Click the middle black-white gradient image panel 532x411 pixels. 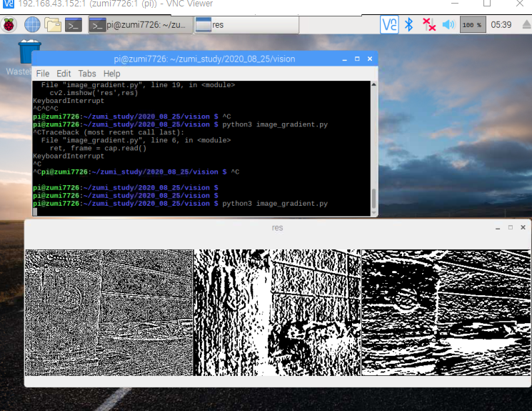pos(277,312)
